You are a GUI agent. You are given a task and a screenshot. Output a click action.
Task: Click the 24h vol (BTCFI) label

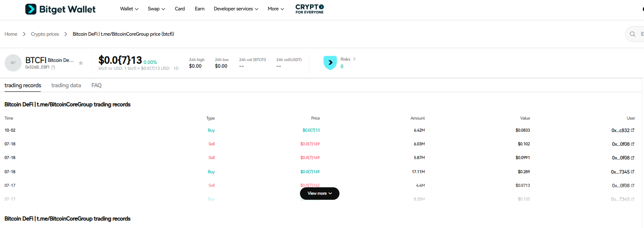[x=252, y=60]
